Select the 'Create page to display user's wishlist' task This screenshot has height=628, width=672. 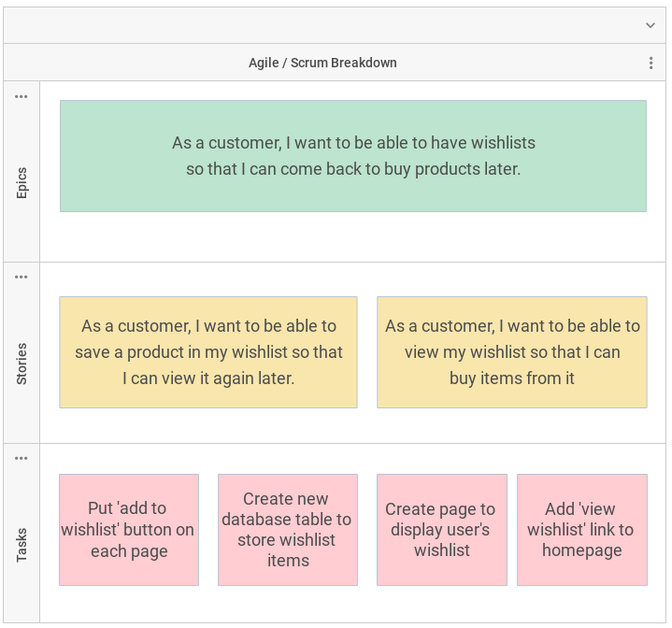tap(441, 530)
